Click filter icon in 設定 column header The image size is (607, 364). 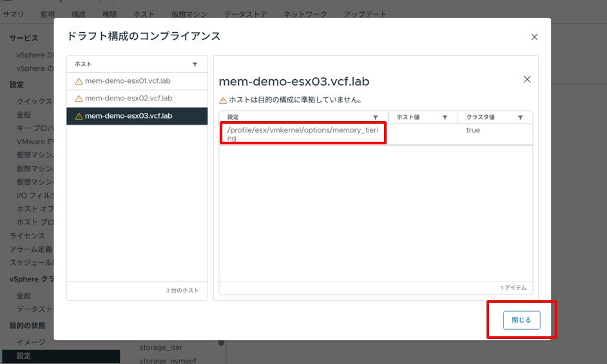[x=376, y=117]
